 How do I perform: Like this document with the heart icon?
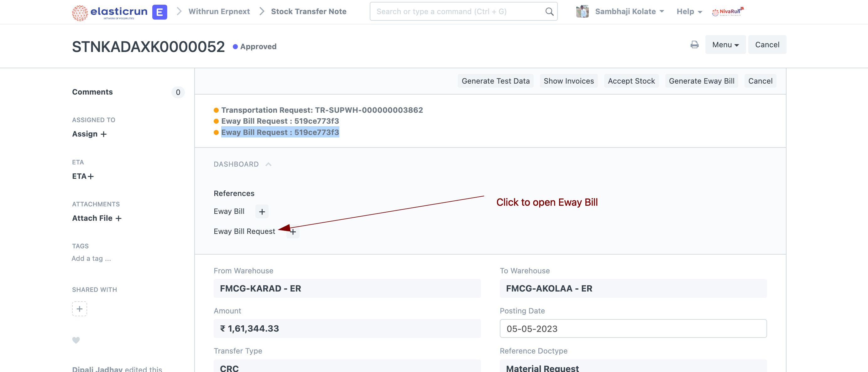76,340
